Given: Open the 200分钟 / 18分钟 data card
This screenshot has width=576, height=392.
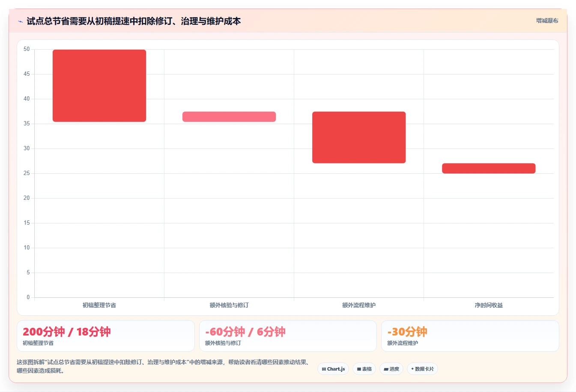Looking at the screenshot, I should (106, 336).
